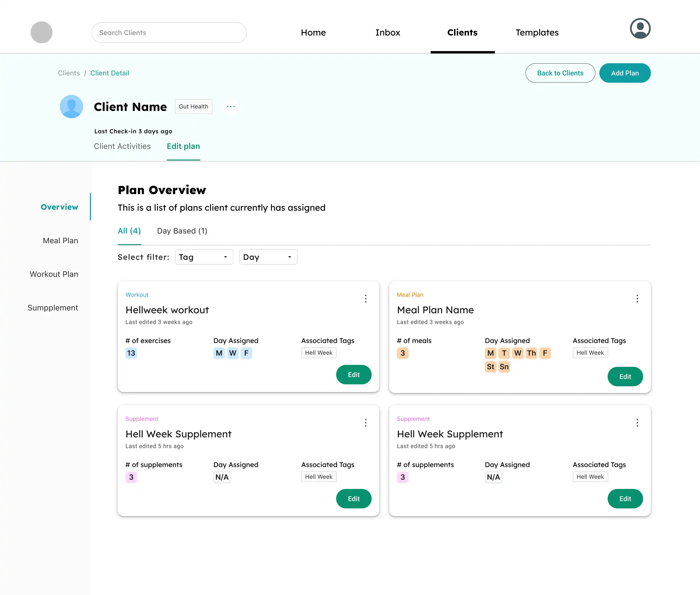Select Meal Plan in the sidebar

tap(60, 241)
